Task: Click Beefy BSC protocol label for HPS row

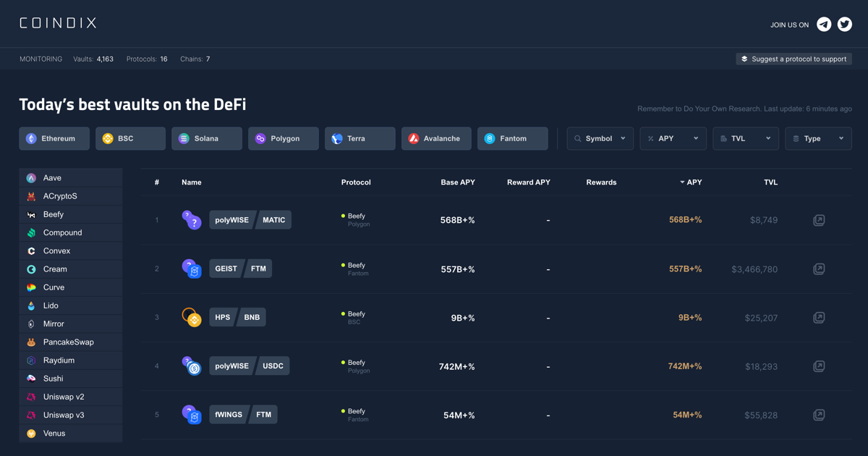Action: coord(353,318)
